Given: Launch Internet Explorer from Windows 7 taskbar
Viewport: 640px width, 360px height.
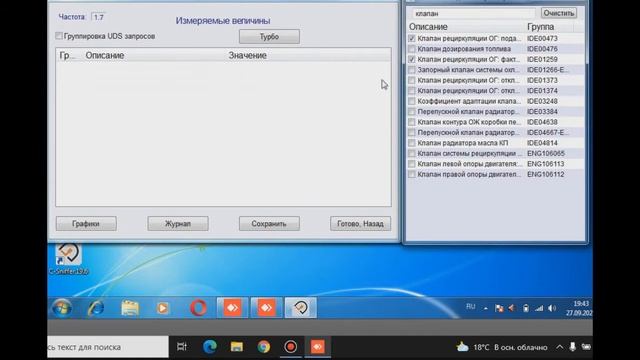Looking at the screenshot, I should point(96,308).
